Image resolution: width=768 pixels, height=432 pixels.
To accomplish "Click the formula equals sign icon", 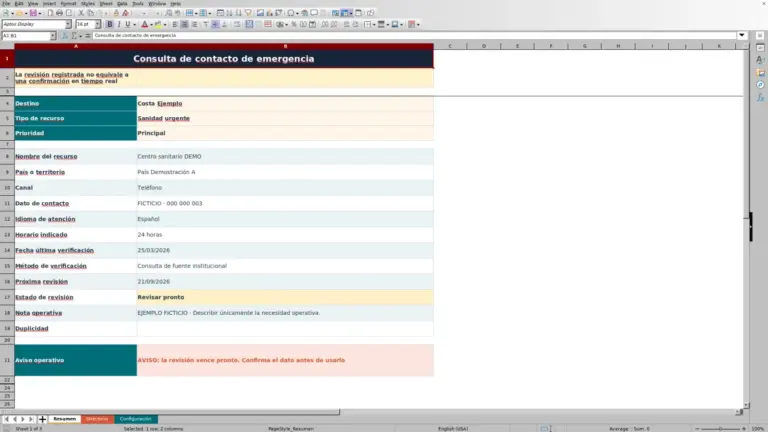I will [x=88, y=36].
